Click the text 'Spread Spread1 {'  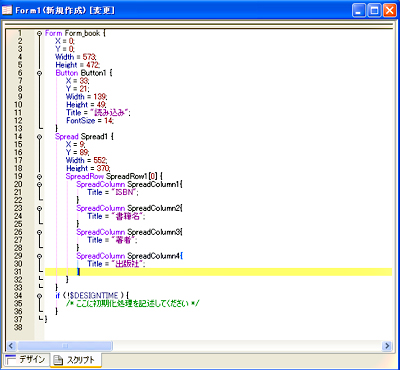[x=84, y=137]
